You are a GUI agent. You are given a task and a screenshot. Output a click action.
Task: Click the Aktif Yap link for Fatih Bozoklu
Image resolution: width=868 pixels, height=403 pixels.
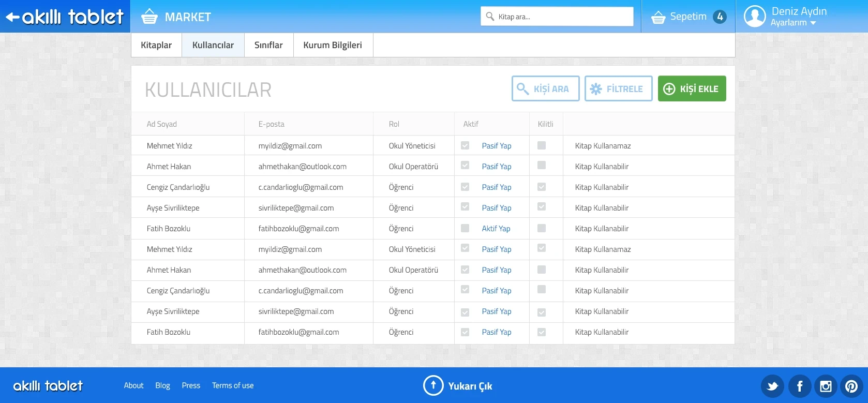[x=496, y=229]
